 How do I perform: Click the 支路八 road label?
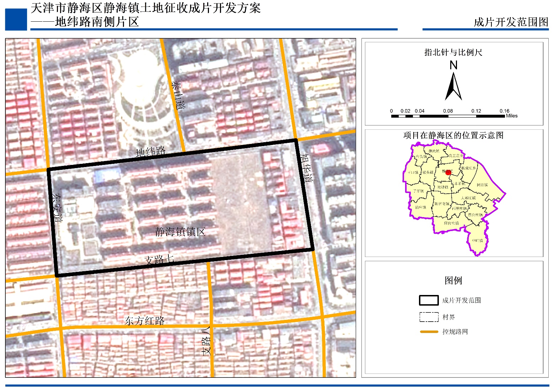click(x=206, y=341)
